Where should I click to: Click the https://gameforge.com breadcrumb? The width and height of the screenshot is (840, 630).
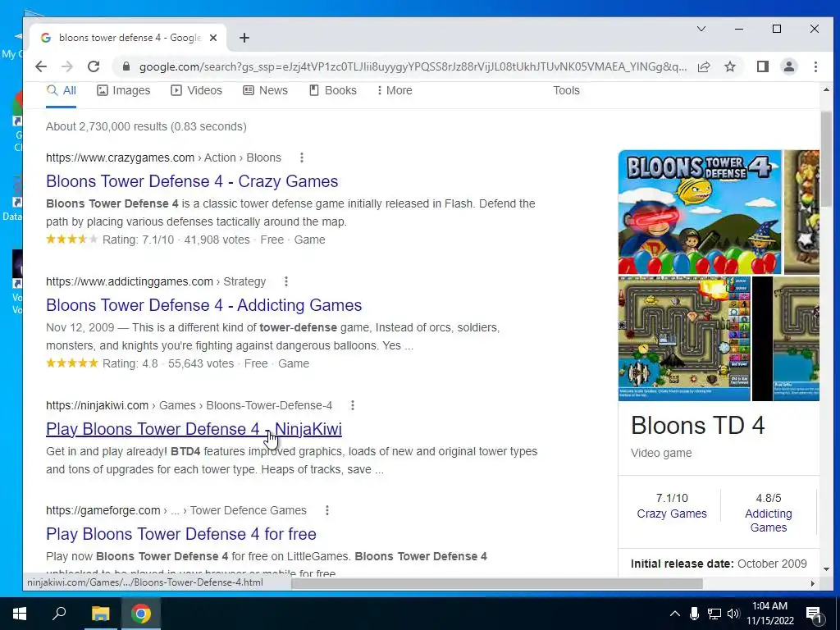pyautogui.click(x=103, y=510)
